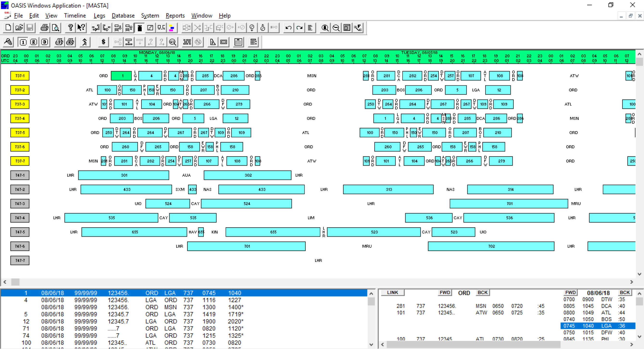Click the stacked-pages number 2 icon
This screenshot has height=349, width=644.
pos(70,42)
